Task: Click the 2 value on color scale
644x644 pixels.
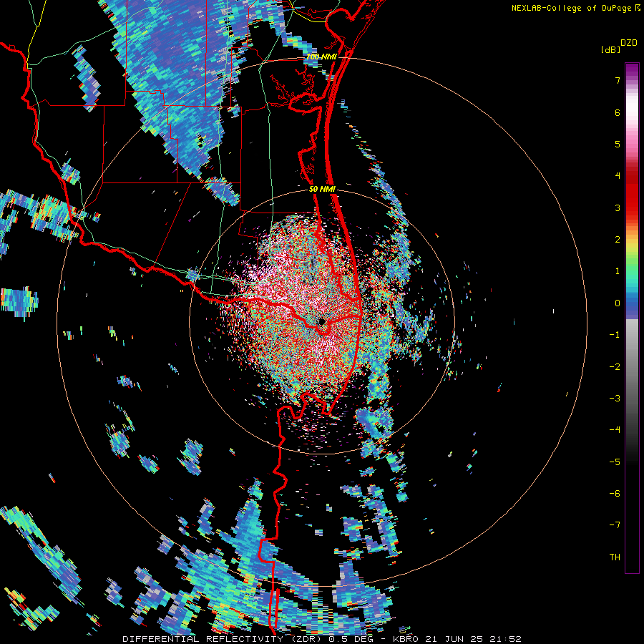Action: 618,240
